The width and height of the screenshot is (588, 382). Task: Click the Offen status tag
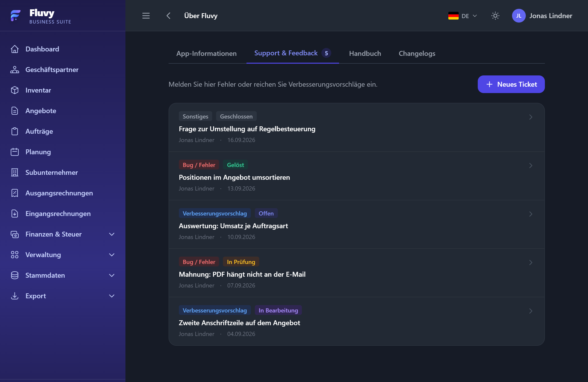[266, 213]
